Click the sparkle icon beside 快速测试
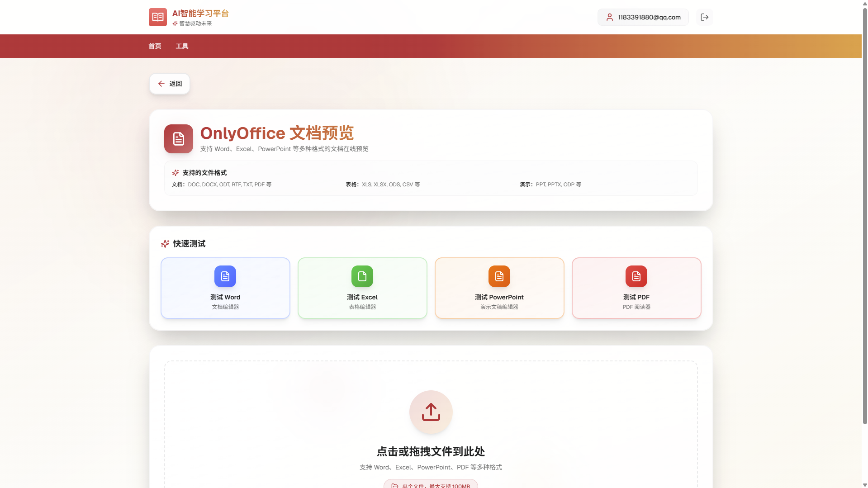Image resolution: width=868 pixels, height=488 pixels. pyautogui.click(x=165, y=244)
